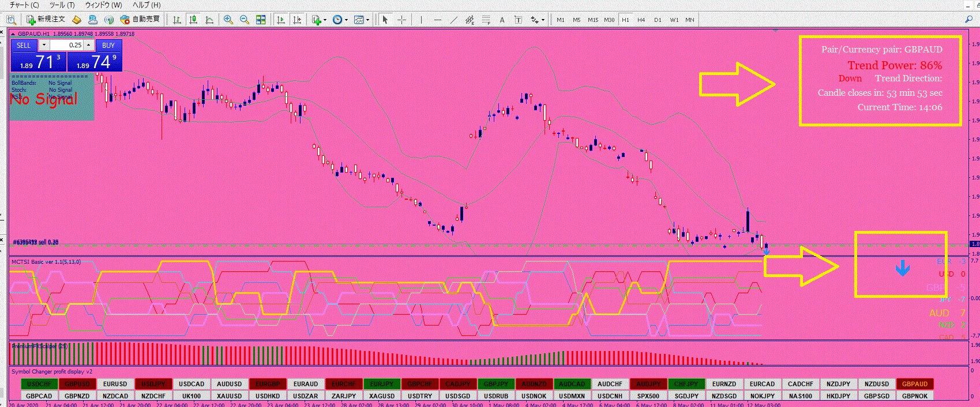Collapse one-click trading panel triangle
Image resolution: width=980 pixels, height=407 pixels.
13,34
